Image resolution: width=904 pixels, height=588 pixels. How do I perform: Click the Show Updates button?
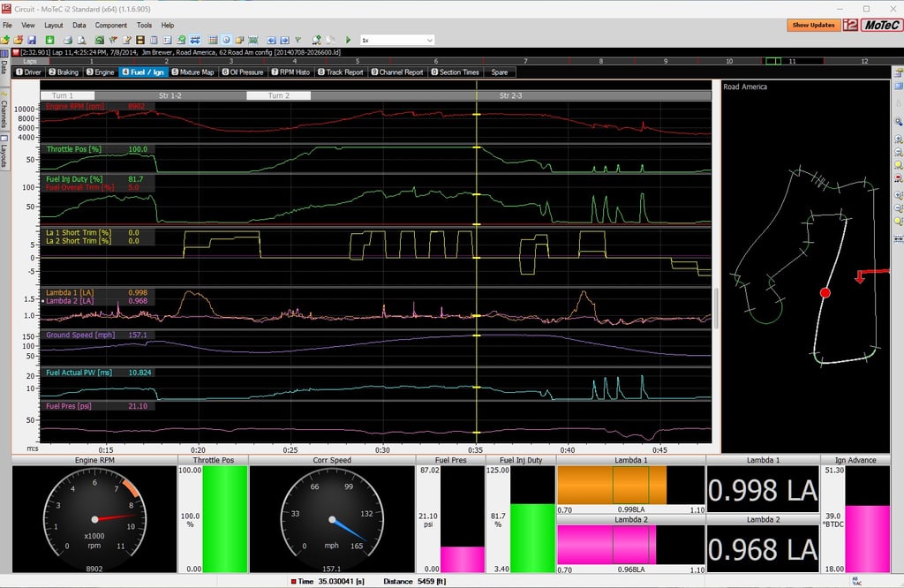[813, 25]
